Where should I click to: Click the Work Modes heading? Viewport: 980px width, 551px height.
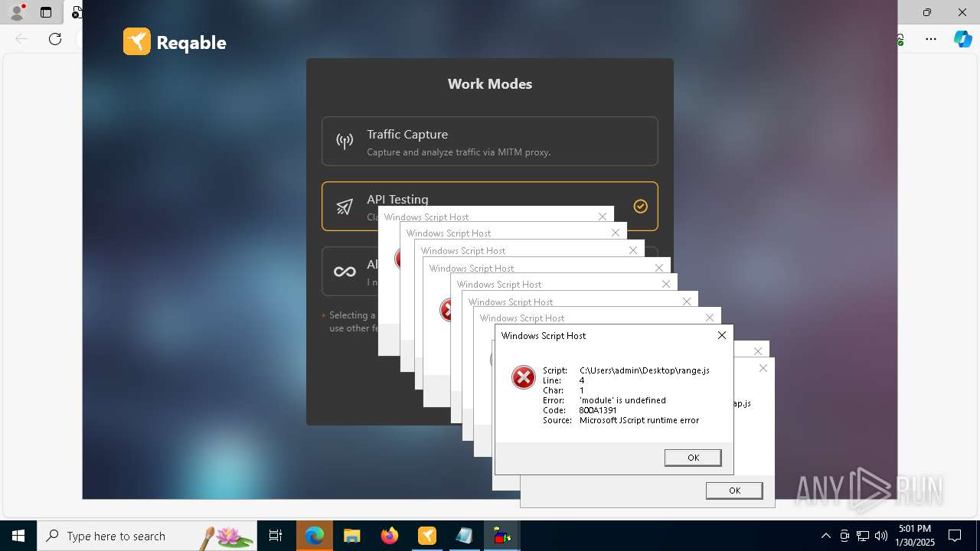[490, 84]
